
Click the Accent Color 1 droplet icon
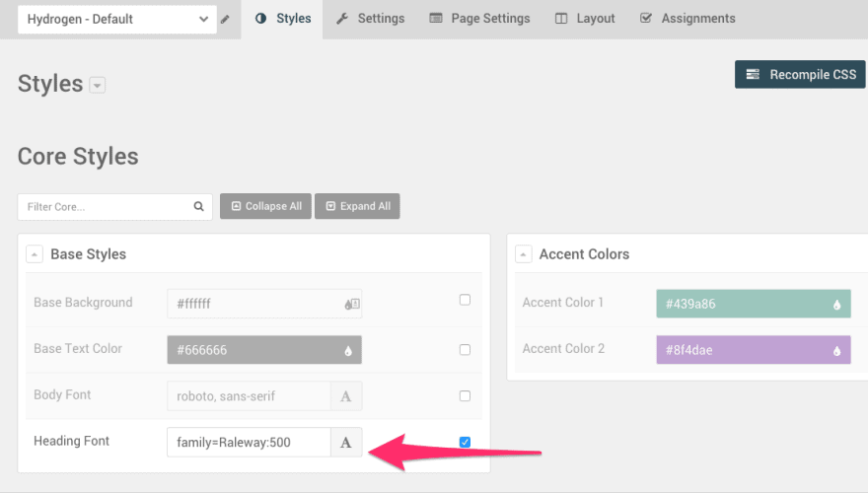coord(836,305)
